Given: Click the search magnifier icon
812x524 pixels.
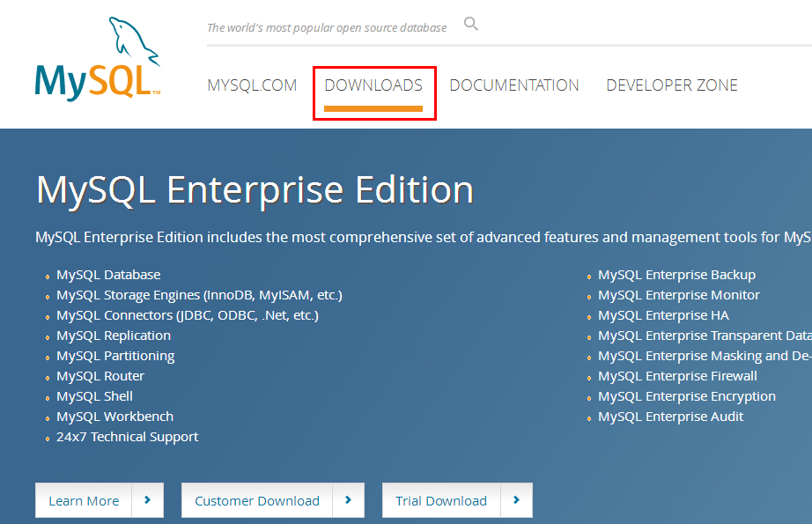Looking at the screenshot, I should click(x=471, y=24).
